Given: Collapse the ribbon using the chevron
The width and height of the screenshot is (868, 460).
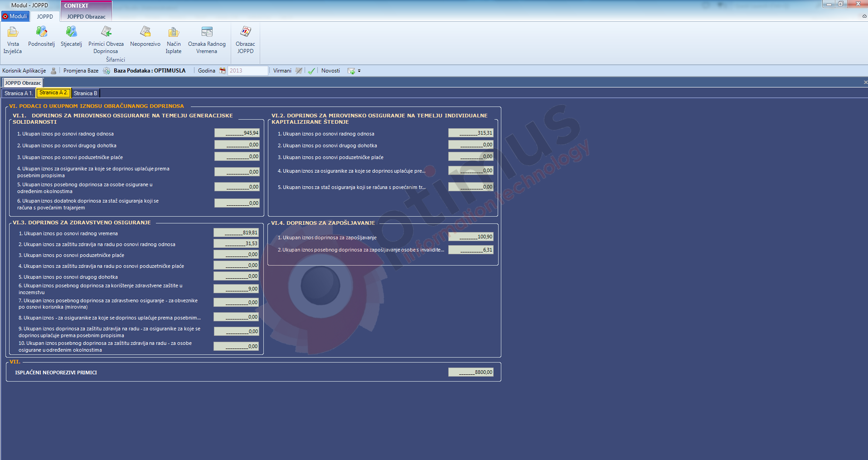Looking at the screenshot, I should tap(864, 16).
